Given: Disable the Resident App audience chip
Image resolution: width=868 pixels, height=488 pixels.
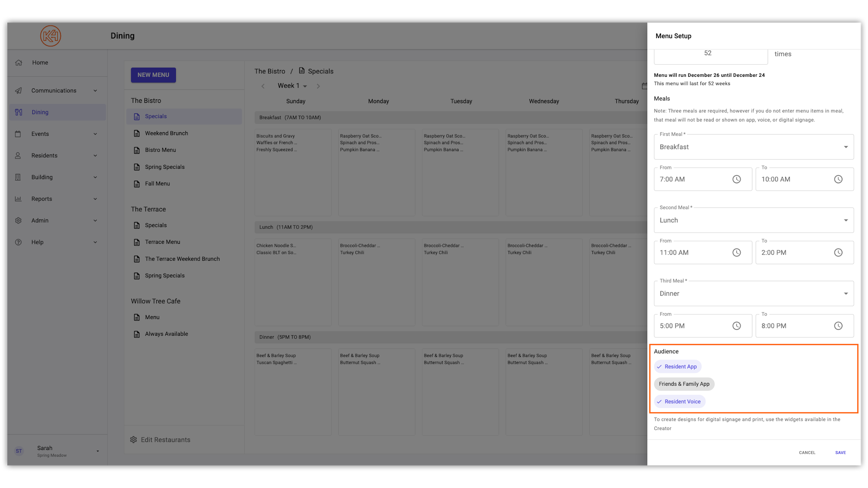Looking at the screenshot, I should pyautogui.click(x=677, y=366).
